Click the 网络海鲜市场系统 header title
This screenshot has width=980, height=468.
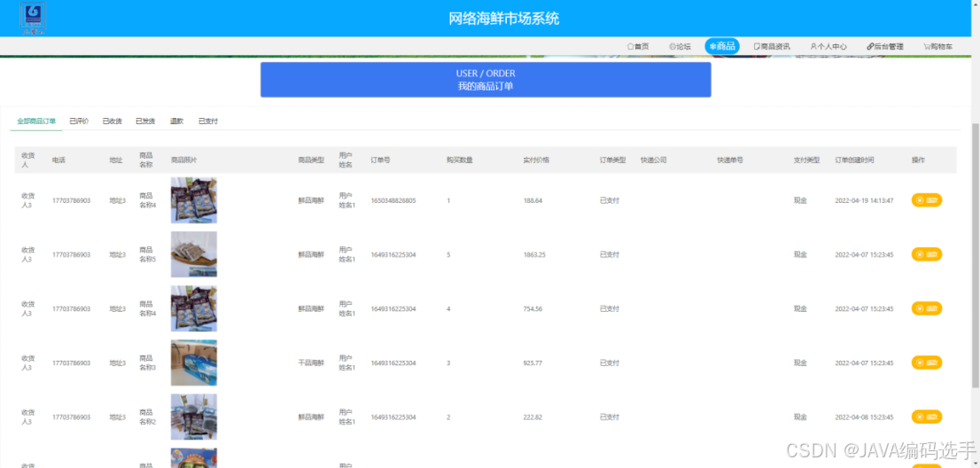point(504,18)
